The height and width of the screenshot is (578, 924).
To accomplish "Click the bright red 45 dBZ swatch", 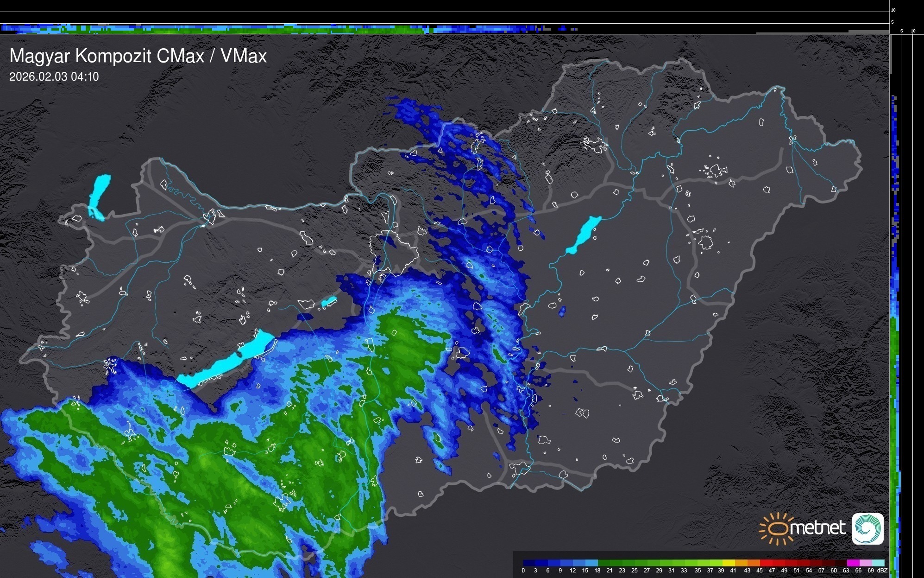I will (x=766, y=563).
